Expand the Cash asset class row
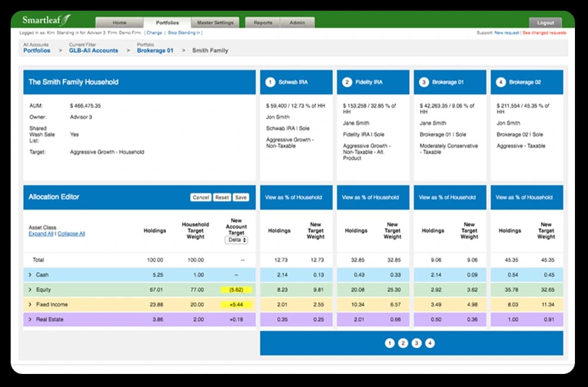The width and height of the screenshot is (588, 387). tap(30, 275)
